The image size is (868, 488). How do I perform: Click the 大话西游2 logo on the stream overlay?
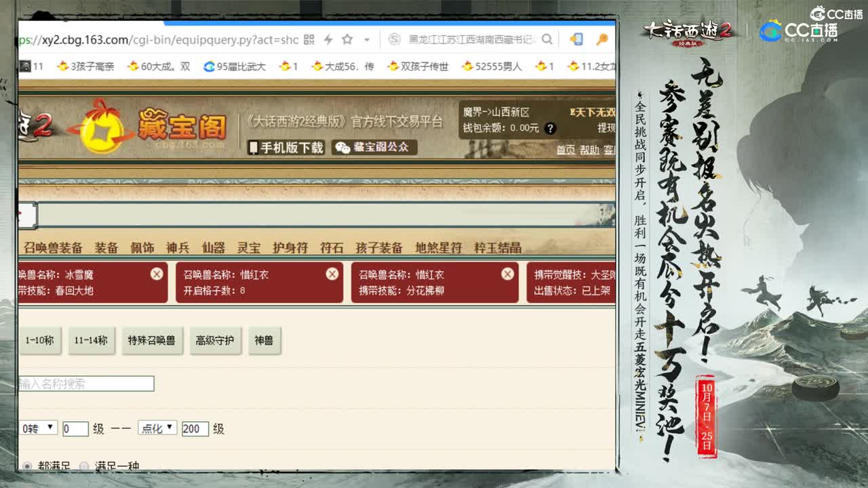pos(689,33)
